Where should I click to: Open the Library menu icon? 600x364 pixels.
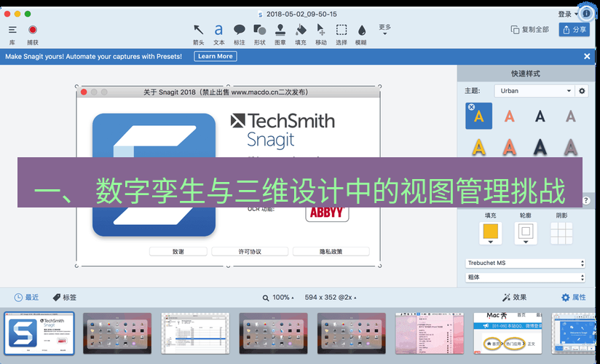[12, 30]
